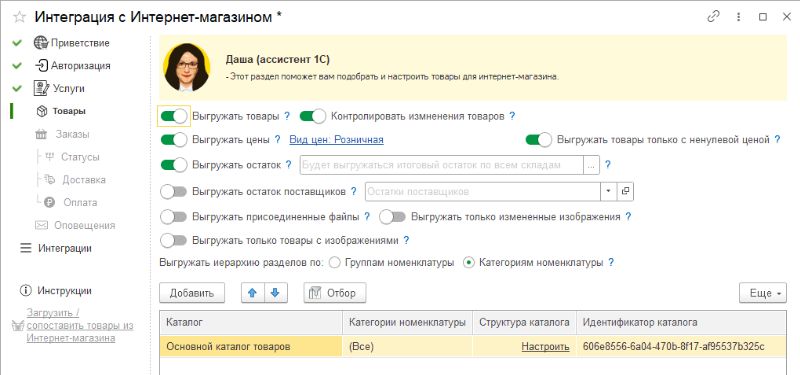
Task: Toggle Выгружать товары только с ненулевой ценой
Action: 539,139
